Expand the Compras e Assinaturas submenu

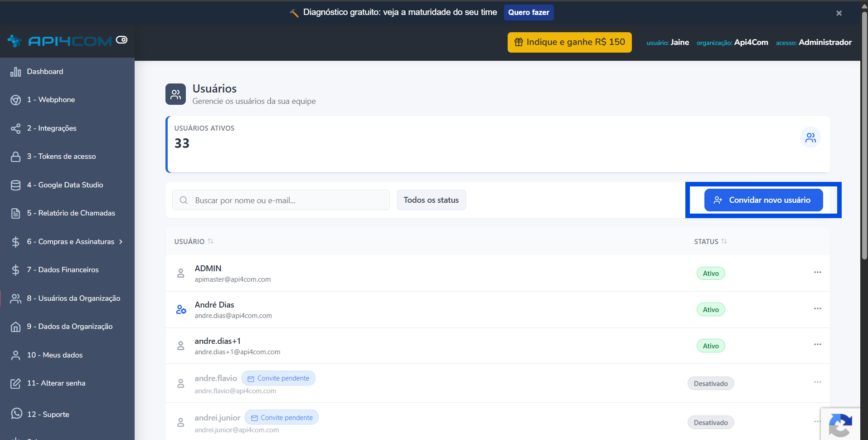coord(121,242)
